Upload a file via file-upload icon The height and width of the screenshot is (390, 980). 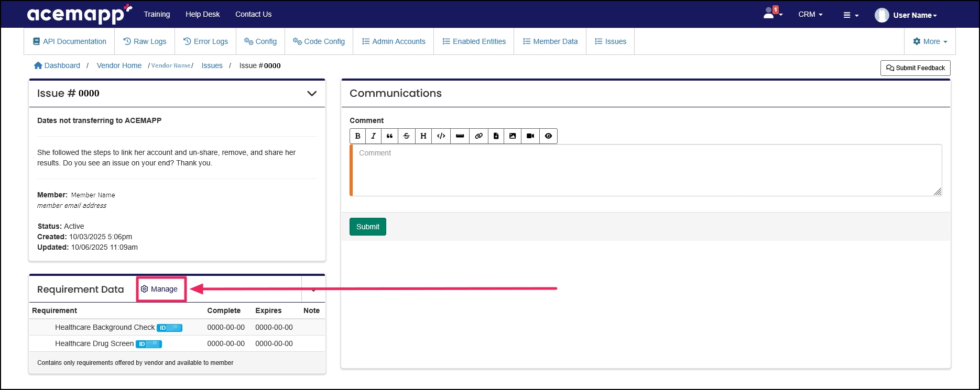coord(496,136)
